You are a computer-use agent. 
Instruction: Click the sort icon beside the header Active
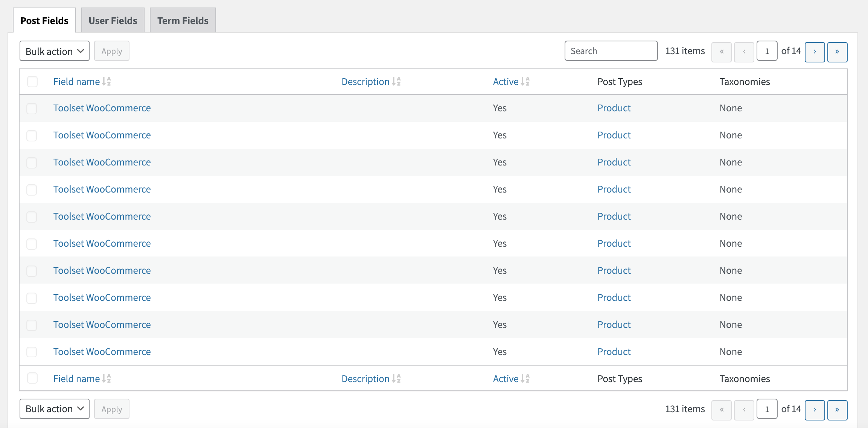(525, 81)
